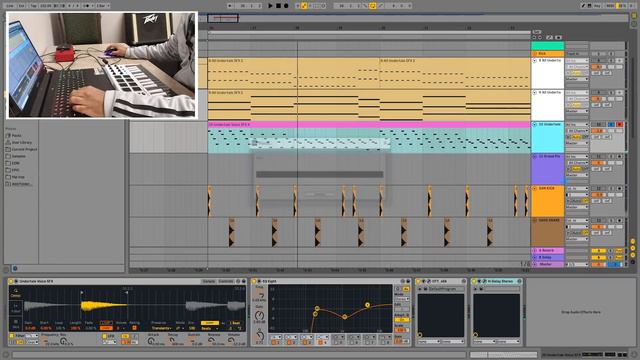Select the B Delay return track
The width and height of the screenshot is (640, 360).
(x=547, y=258)
